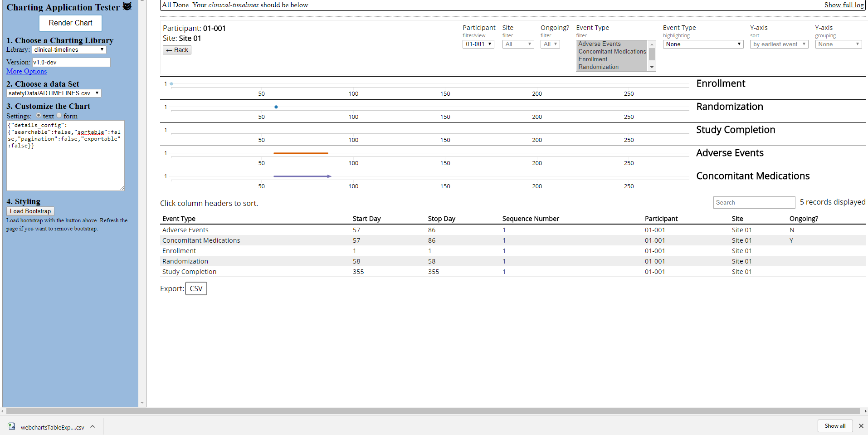Select the form settings radio button
The width and height of the screenshot is (868, 435).
[59, 116]
